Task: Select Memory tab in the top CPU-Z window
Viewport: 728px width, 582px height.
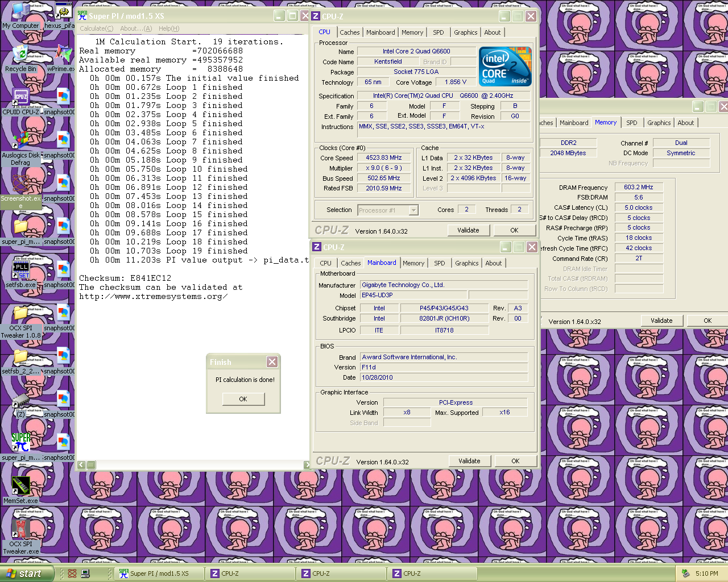Action: pos(412,32)
